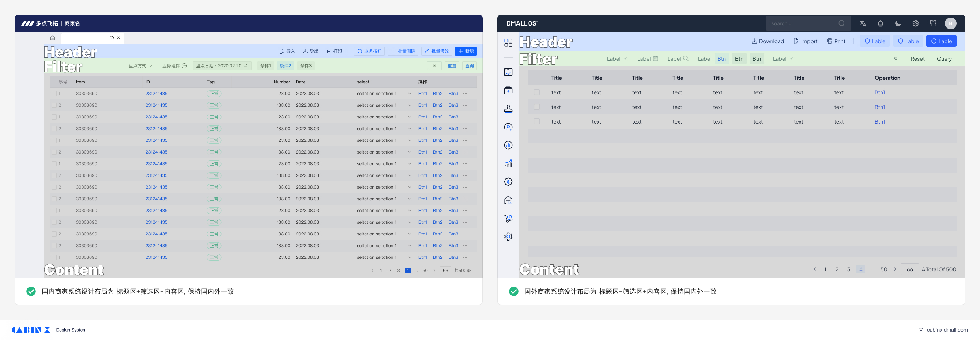Open the notification bell

pyautogui.click(x=880, y=23)
